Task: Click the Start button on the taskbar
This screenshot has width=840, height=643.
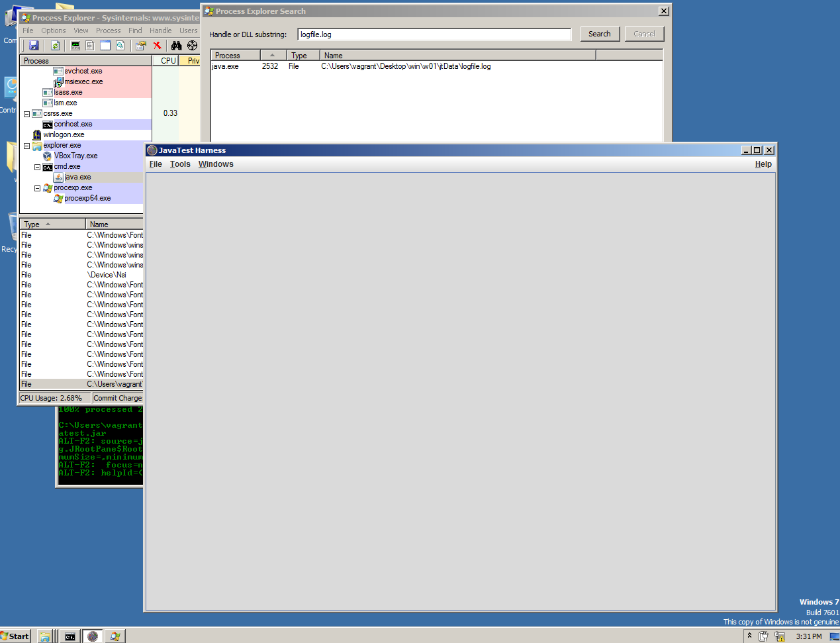Action: 15,636
